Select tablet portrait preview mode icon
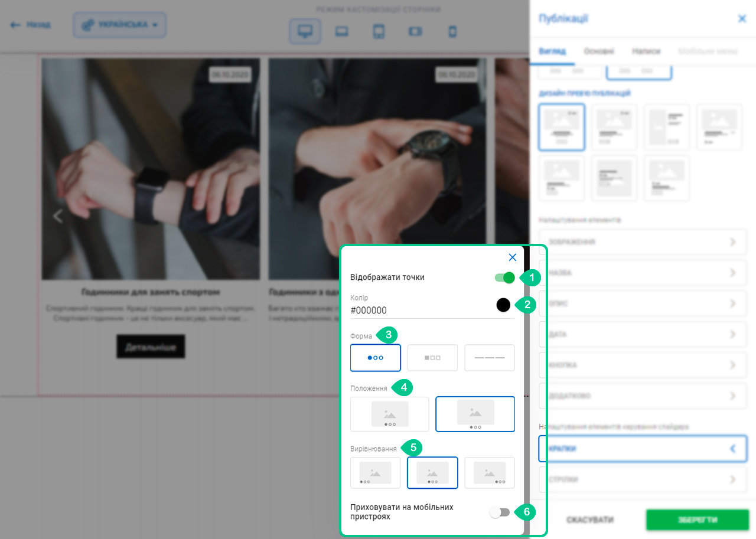The height and width of the screenshot is (539, 756). pyautogui.click(x=379, y=31)
